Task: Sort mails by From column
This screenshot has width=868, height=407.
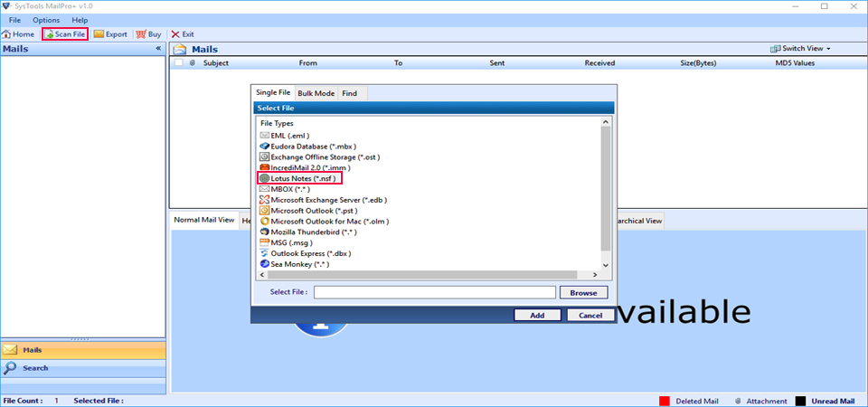Action: [x=307, y=63]
